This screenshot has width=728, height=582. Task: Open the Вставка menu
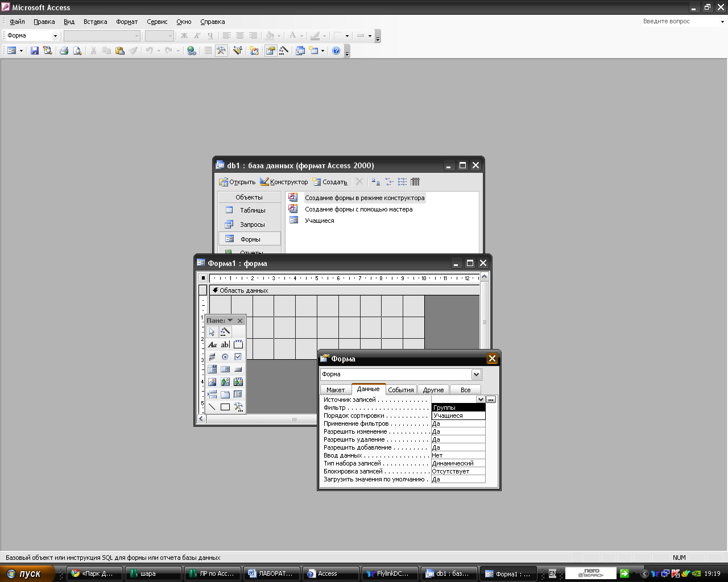tap(95, 22)
